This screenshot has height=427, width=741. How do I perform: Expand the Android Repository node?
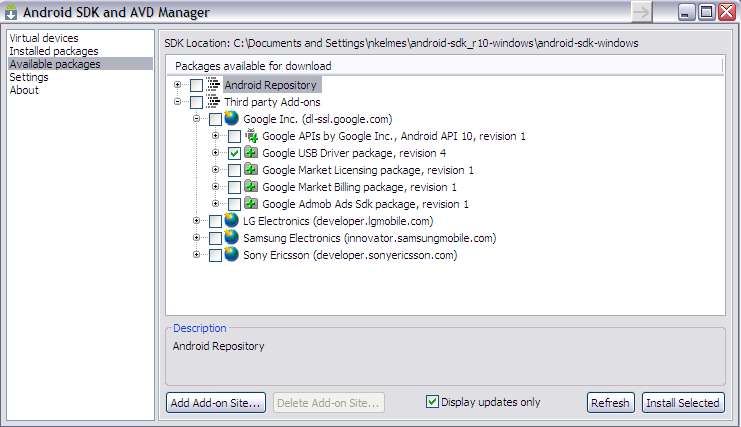point(177,85)
